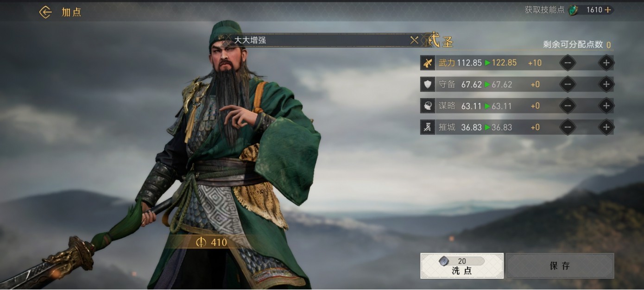Click the 410 troop count badge
This screenshot has height=290, width=644.
tap(211, 242)
